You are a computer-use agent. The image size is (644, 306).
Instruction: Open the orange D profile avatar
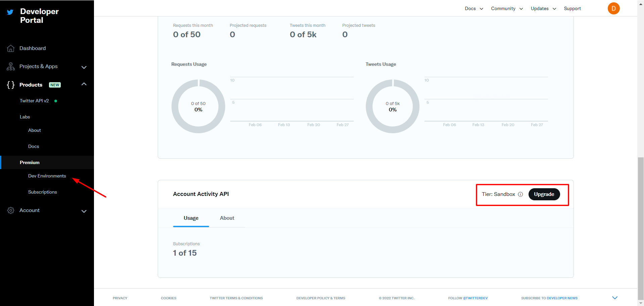(x=613, y=8)
